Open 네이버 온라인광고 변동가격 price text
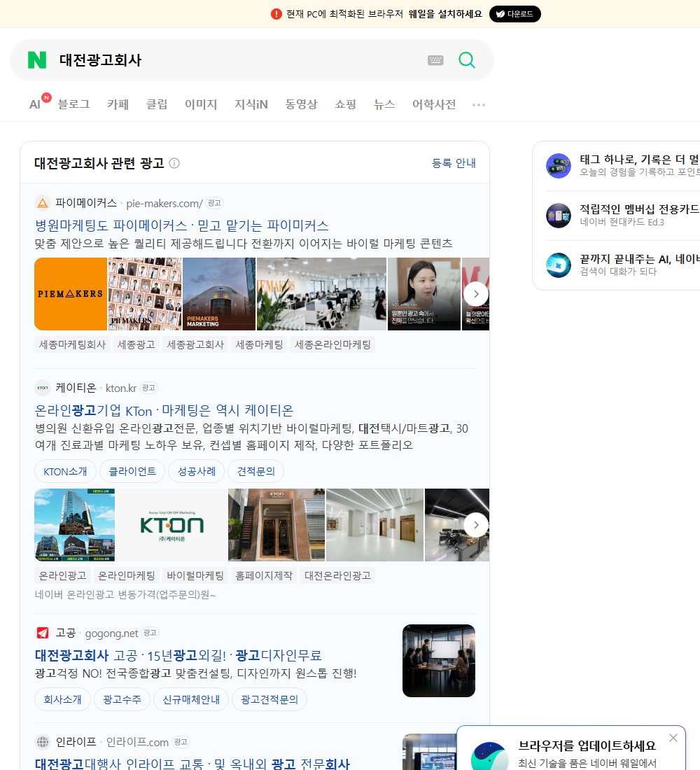The height and width of the screenshot is (770, 700). (x=125, y=595)
